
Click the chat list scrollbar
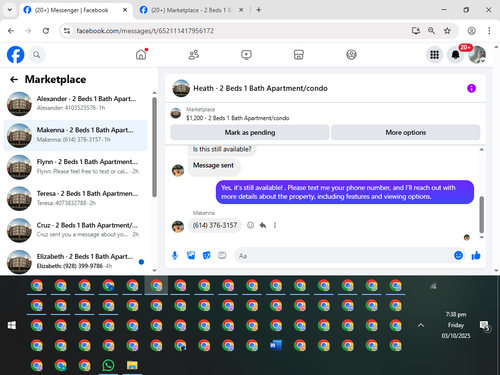(154, 147)
